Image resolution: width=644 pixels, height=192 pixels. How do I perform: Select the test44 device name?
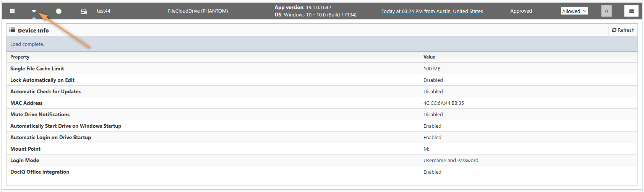(x=104, y=11)
